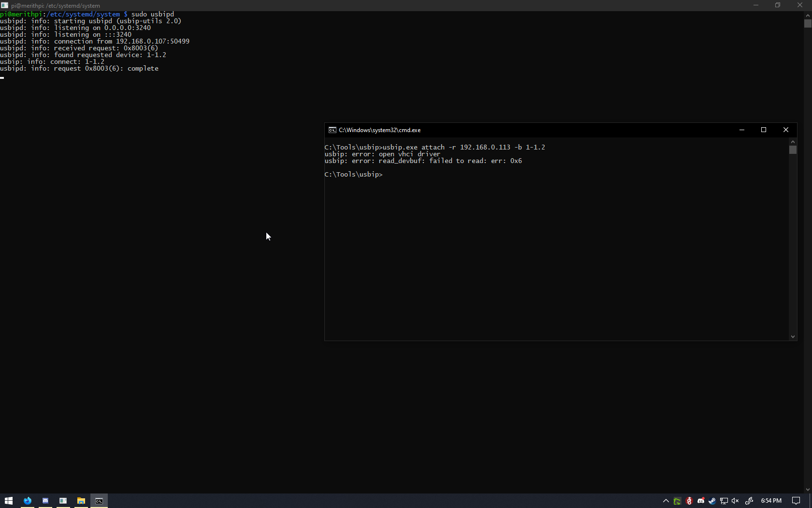This screenshot has height=508, width=812.
Task: Click the pi terminal scrollbar thumb
Action: tap(808, 23)
